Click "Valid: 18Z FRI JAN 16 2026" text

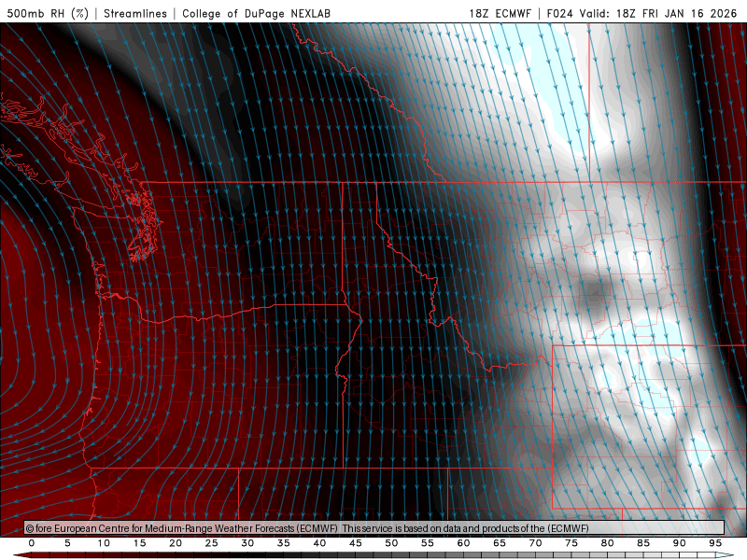(x=658, y=13)
